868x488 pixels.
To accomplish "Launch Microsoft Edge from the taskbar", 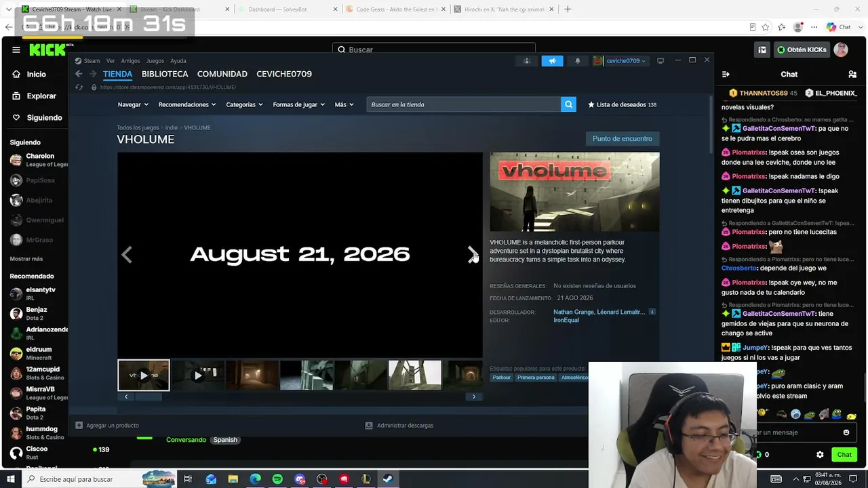I will coord(255,479).
